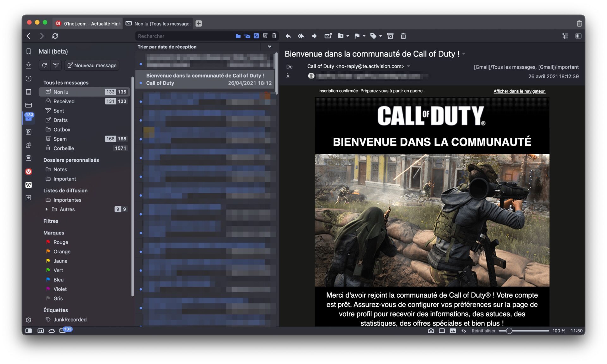Image resolution: width=607 pixels, height=364 pixels.
Task: Open the sort by date dropdown chevron
Action: (x=270, y=46)
